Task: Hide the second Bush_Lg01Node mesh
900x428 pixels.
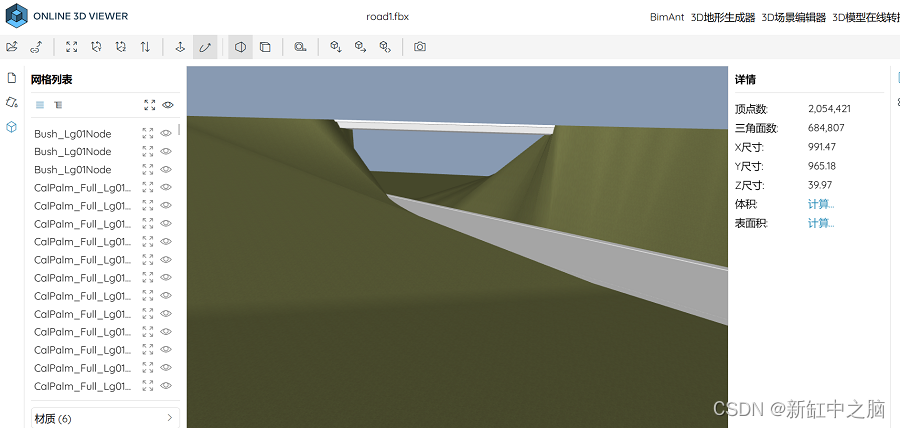Action: [x=166, y=151]
